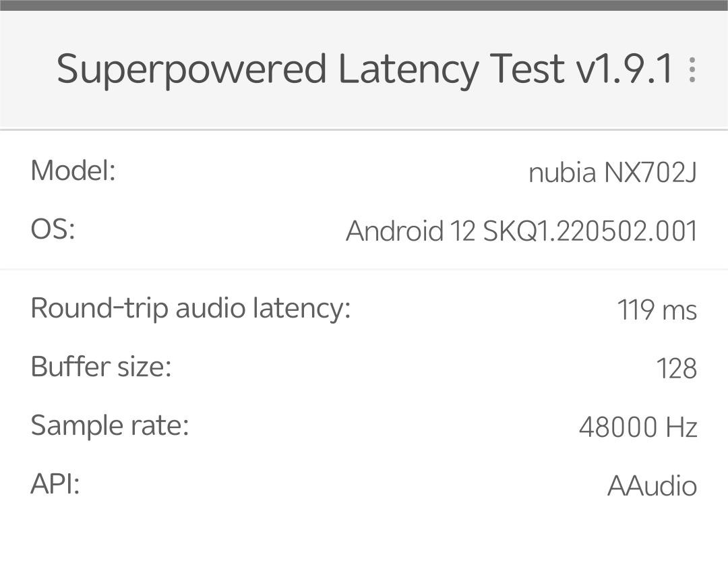Select the 'Round-trip audio latency:' label
The image size is (728, 567).
coord(191,308)
